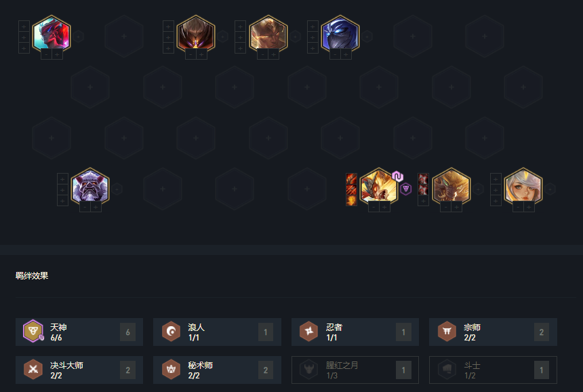583x392 pixels.
Task: Select the blue masked ninja champion portrait
Action: [x=340, y=33]
